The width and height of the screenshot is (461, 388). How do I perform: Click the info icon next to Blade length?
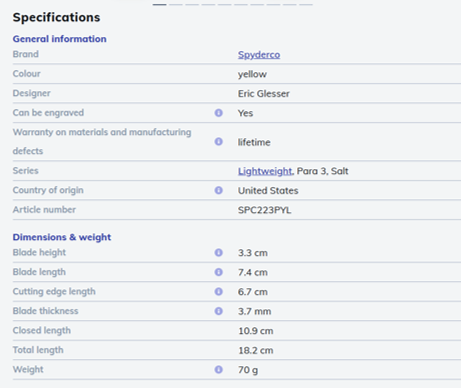(x=218, y=272)
